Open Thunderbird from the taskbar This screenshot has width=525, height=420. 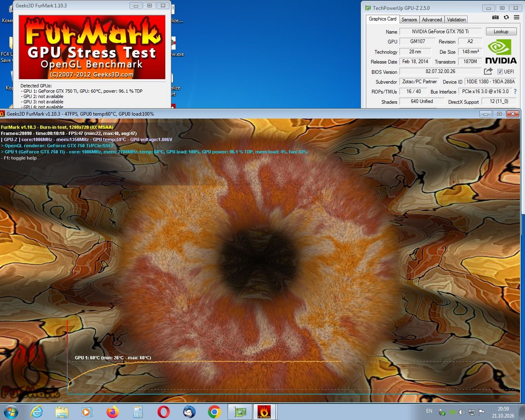coord(189,412)
